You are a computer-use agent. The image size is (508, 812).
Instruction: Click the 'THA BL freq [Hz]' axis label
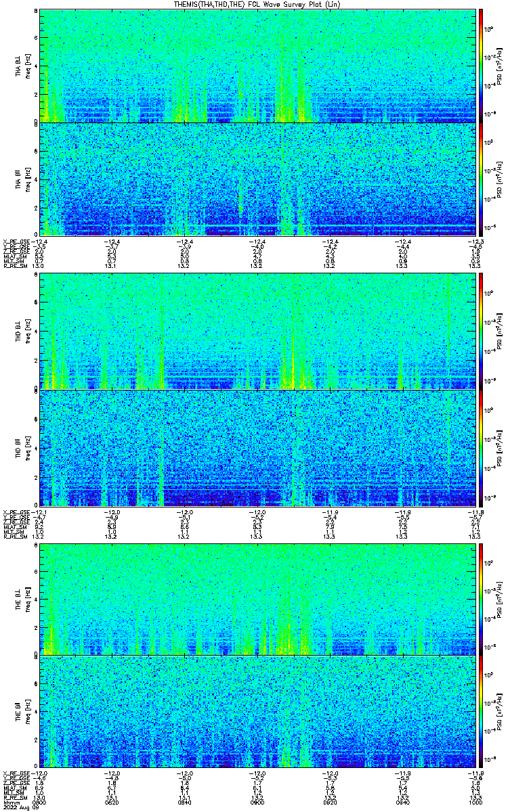tap(22, 66)
